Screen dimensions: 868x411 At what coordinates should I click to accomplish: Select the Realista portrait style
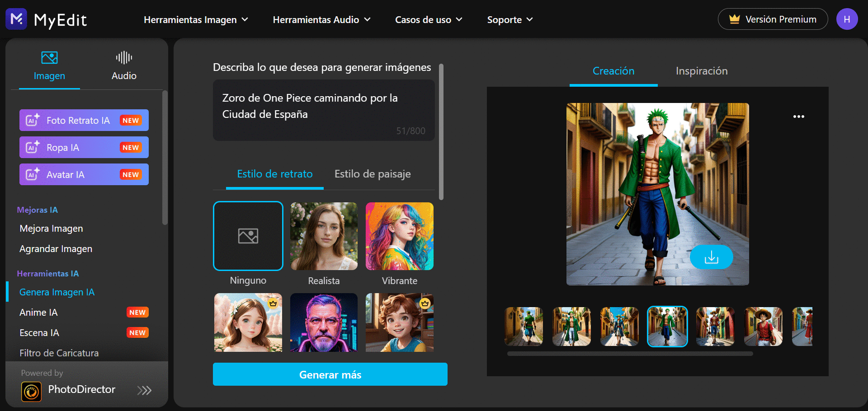coord(324,236)
